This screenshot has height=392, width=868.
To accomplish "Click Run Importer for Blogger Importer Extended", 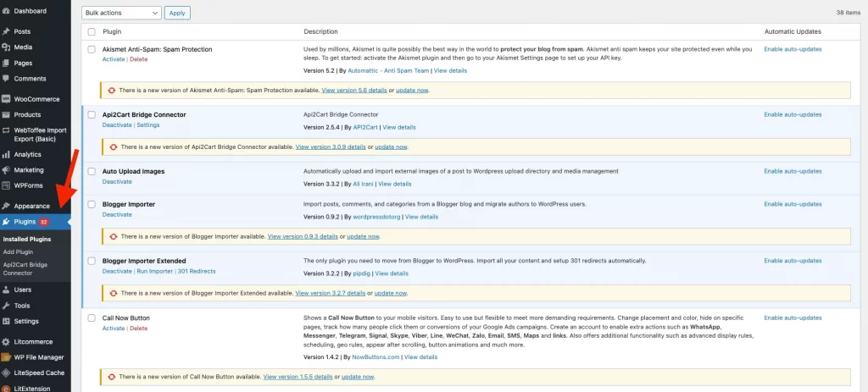I will click(x=154, y=271).
